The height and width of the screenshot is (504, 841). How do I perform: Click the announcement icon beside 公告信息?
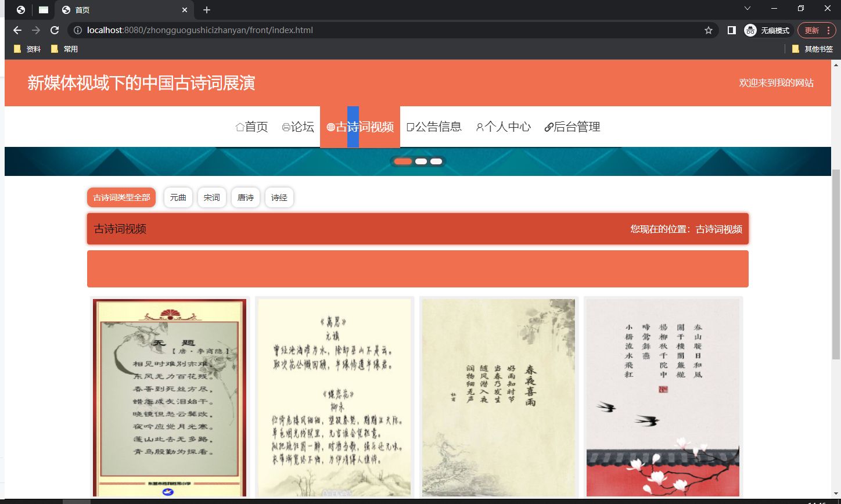coord(410,127)
